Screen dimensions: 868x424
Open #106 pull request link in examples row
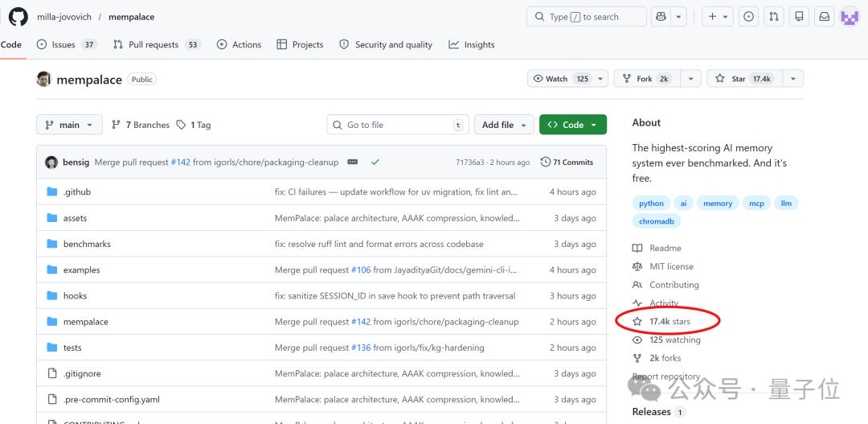pos(361,270)
